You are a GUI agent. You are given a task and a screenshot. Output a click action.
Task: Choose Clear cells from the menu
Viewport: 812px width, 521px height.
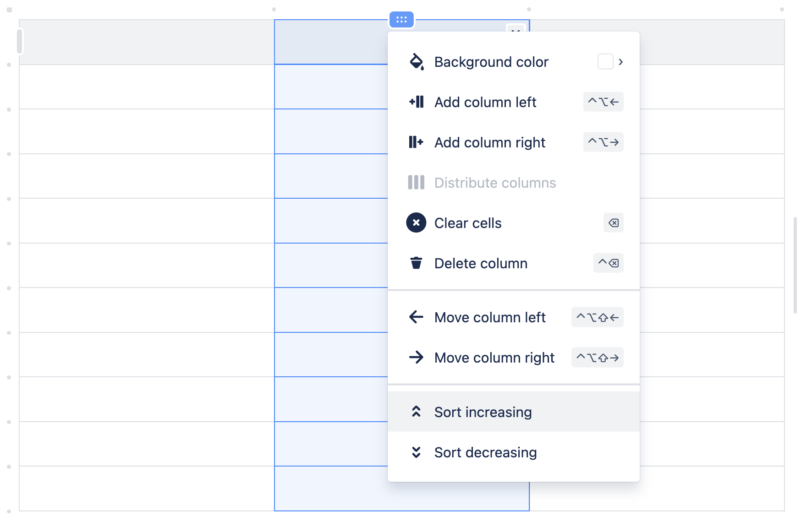(468, 223)
